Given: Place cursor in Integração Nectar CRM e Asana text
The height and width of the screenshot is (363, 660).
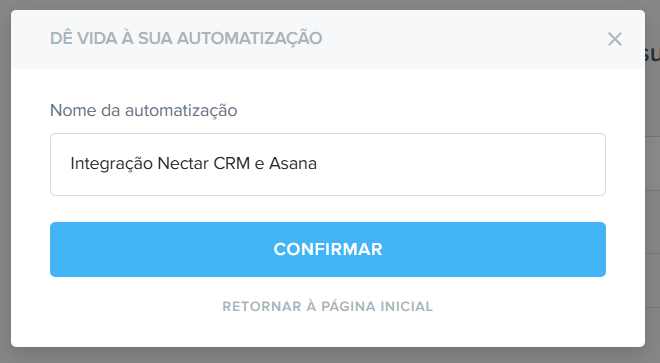Looking at the screenshot, I should [x=194, y=163].
